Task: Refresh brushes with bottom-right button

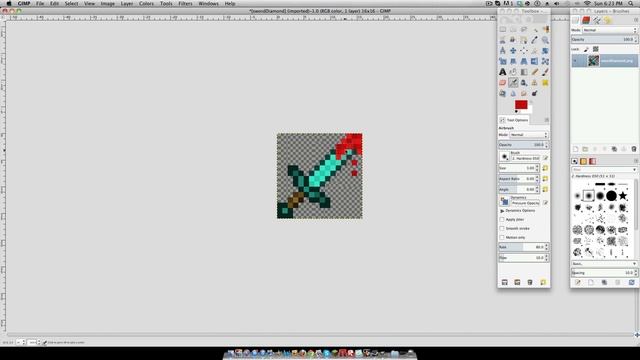Action: tap(631, 282)
